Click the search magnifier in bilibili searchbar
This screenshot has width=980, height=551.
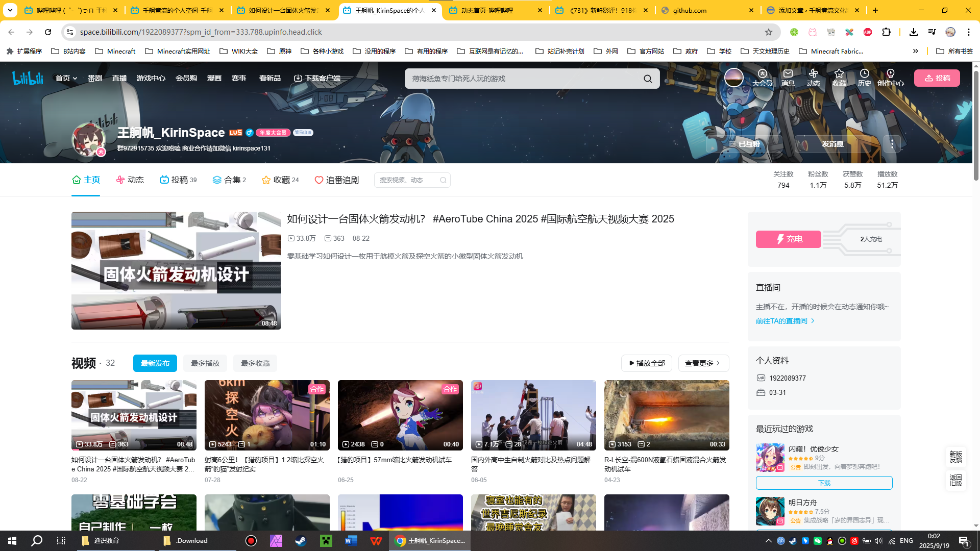coord(648,79)
